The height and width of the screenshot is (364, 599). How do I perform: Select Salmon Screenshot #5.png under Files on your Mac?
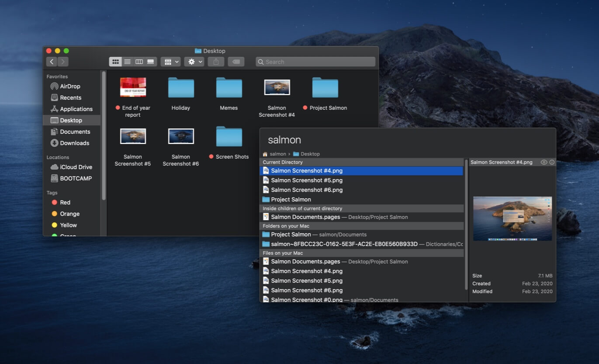(x=361, y=281)
